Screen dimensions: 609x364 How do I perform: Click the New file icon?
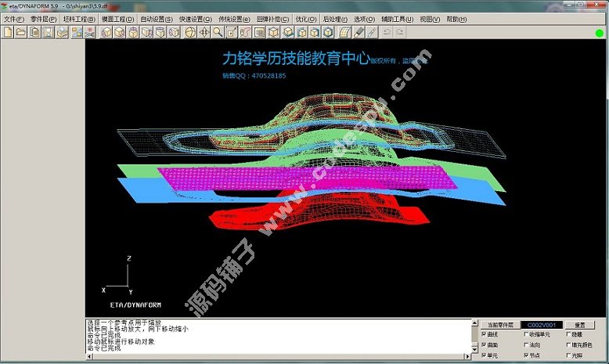pyautogui.click(x=8, y=32)
